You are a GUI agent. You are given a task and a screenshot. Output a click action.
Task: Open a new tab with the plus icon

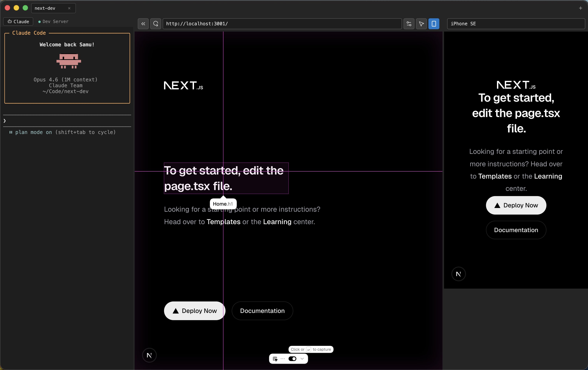pyautogui.click(x=580, y=8)
